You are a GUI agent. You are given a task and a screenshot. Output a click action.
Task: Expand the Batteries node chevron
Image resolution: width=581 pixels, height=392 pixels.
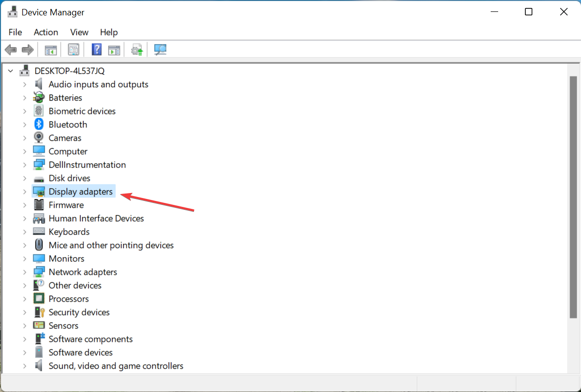click(x=24, y=98)
